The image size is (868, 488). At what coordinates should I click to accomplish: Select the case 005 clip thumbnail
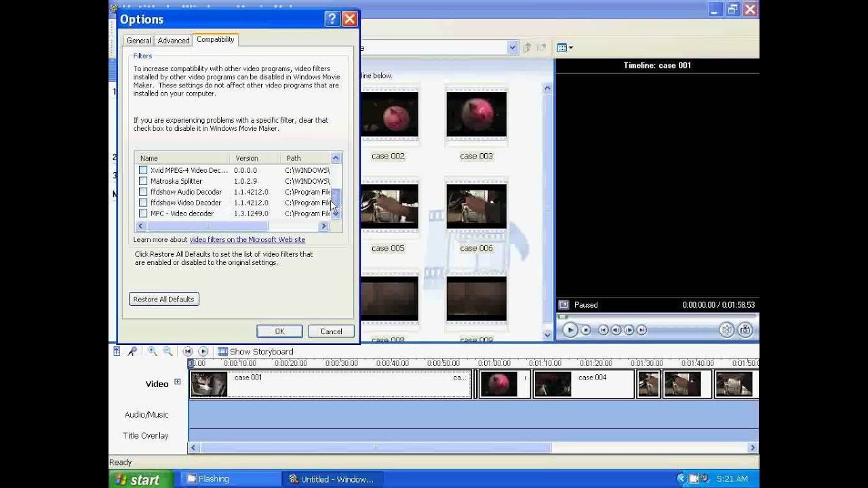(x=389, y=207)
